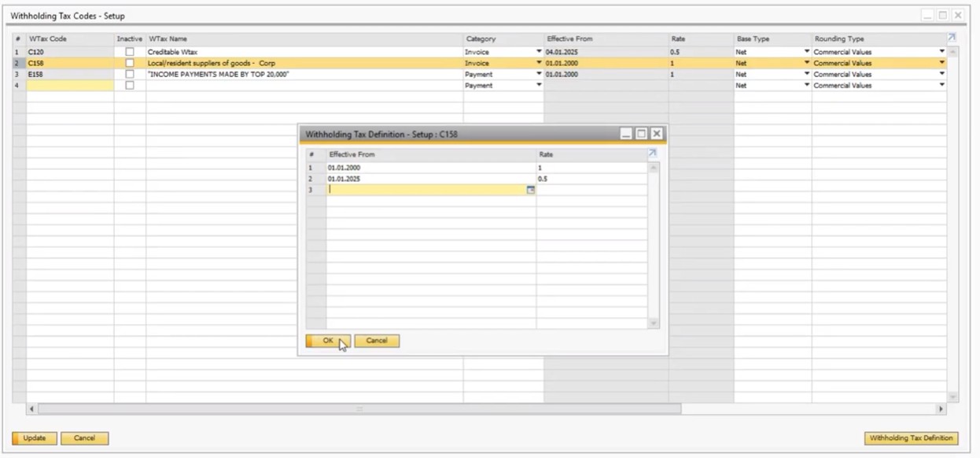This screenshot has width=980, height=458.
Task: Toggle Inactive checkbox for C120
Action: coord(130,52)
